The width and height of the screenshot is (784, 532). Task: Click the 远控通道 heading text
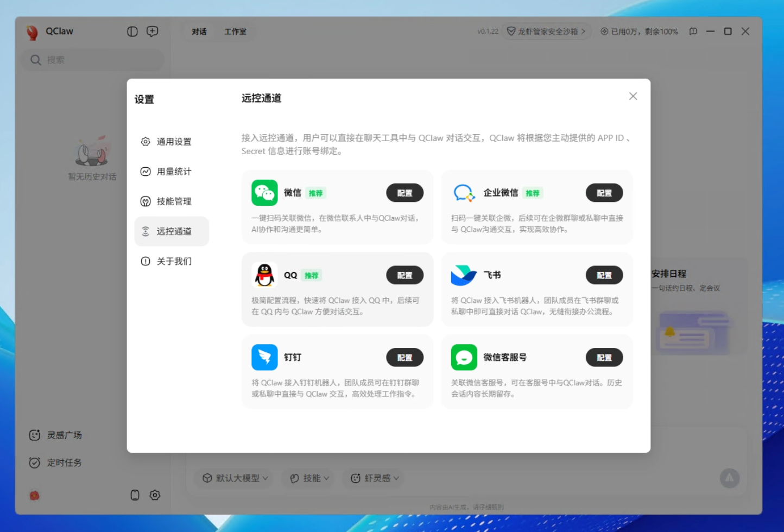(x=262, y=98)
